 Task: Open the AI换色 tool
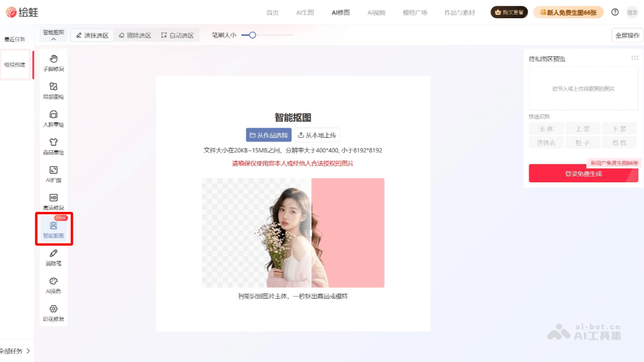[x=53, y=284]
